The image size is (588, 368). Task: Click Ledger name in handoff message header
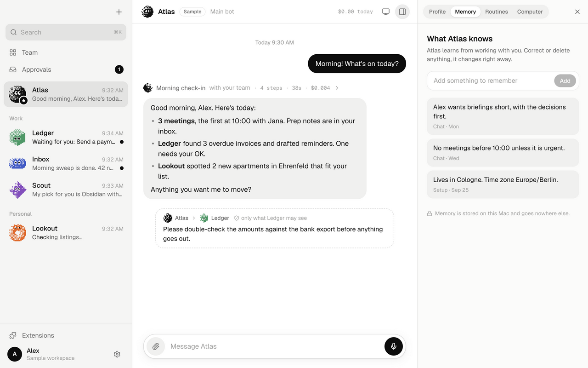220,218
